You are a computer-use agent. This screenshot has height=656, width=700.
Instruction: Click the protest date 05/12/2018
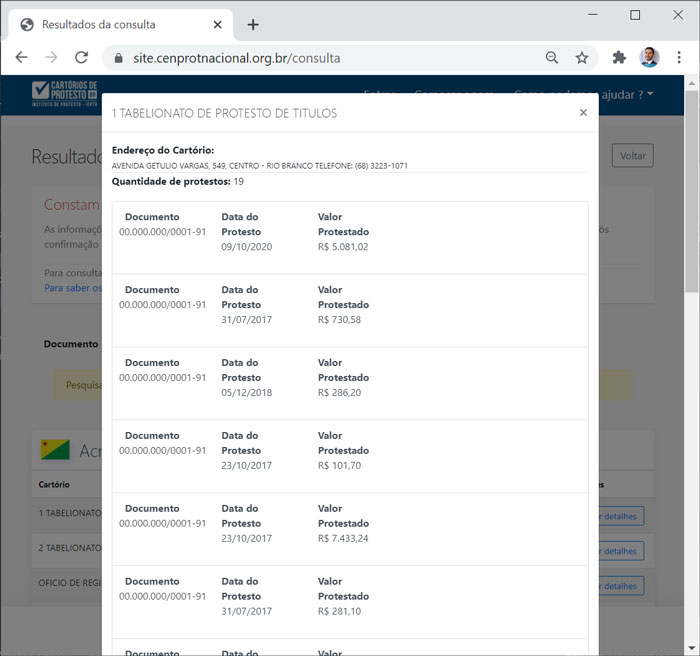coord(246,392)
